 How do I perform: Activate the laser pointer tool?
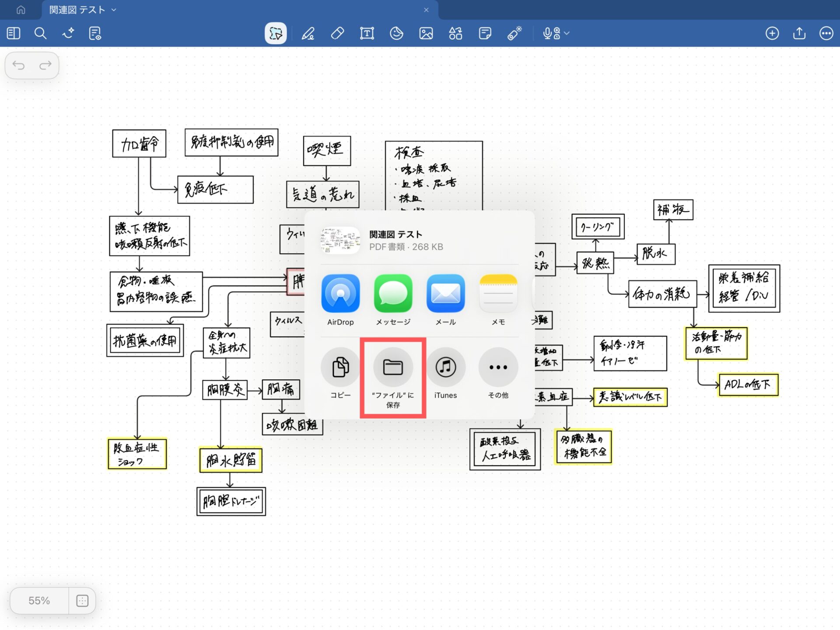click(514, 33)
